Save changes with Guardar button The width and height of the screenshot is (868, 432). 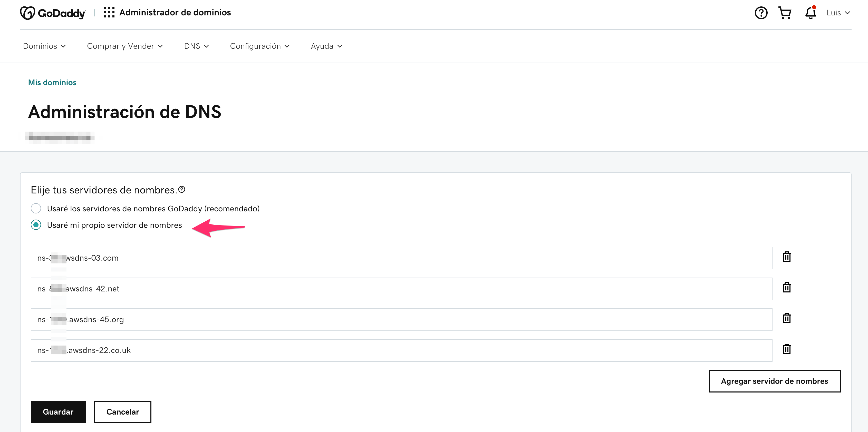pos(58,412)
